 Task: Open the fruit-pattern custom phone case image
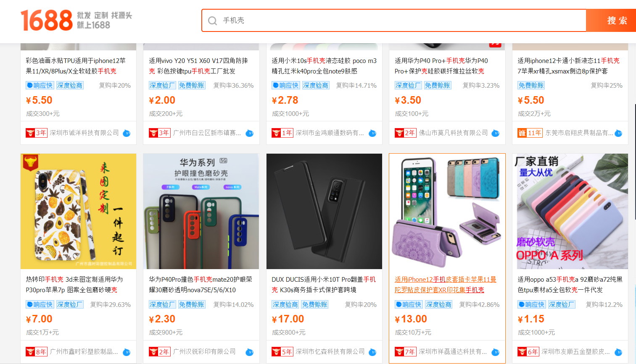(78, 211)
